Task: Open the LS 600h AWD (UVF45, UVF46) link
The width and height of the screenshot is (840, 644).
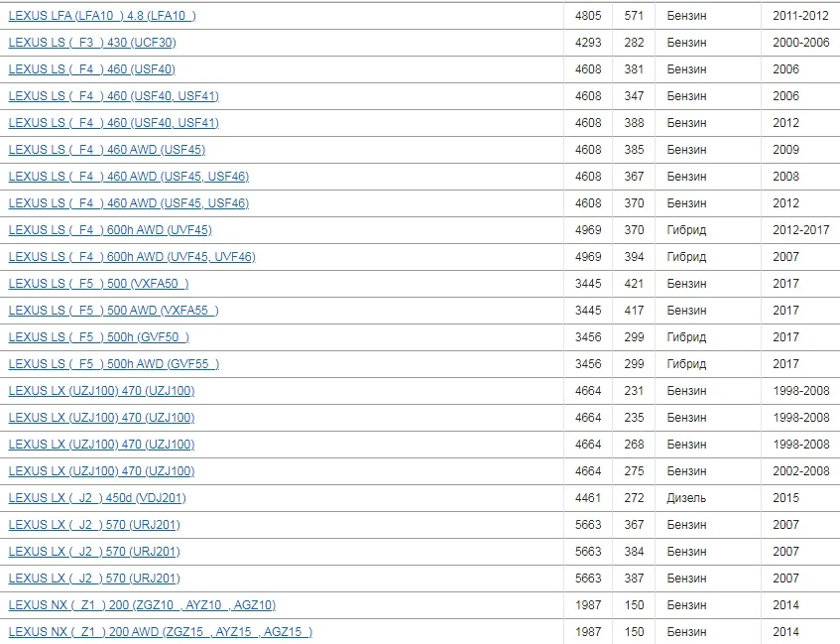Action: coord(132,257)
